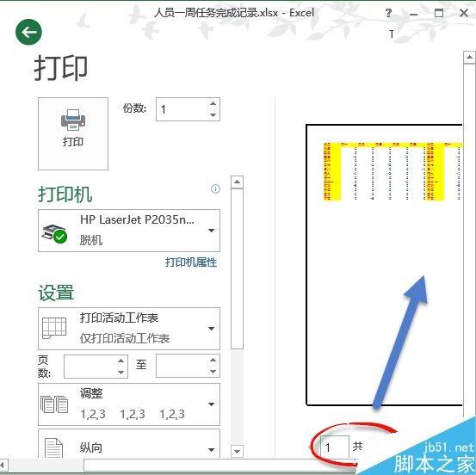
Task: Expand the Print Active Sheets dropdown
Action: 129,329
